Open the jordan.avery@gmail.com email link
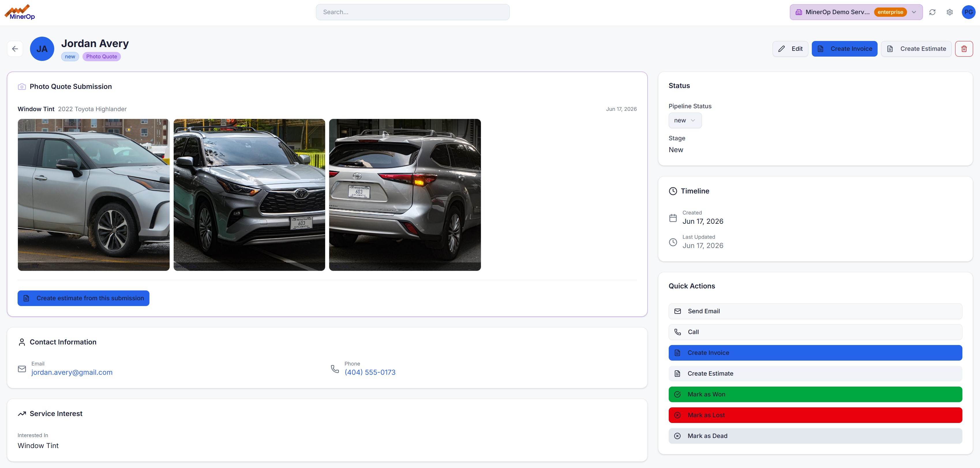The image size is (980, 468). (x=72, y=372)
